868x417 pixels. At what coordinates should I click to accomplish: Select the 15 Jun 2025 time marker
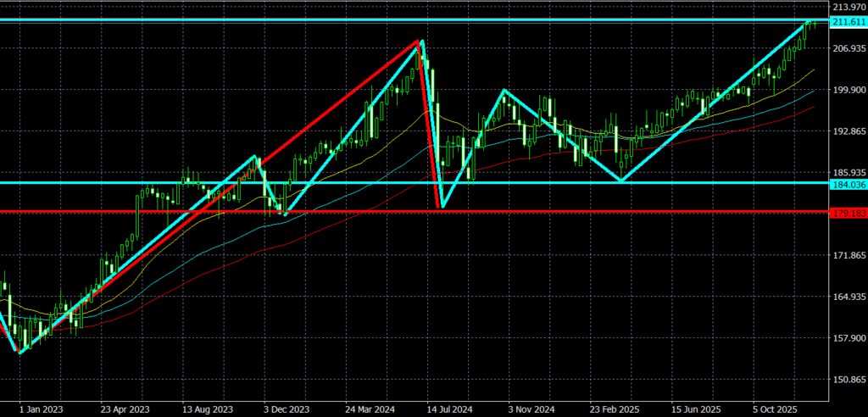pyautogui.click(x=695, y=408)
